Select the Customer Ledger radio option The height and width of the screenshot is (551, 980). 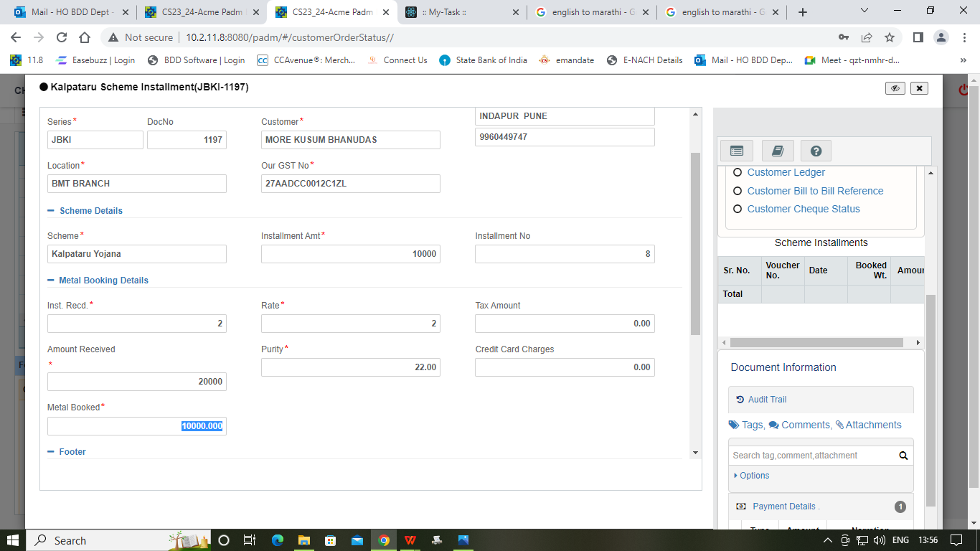(737, 173)
